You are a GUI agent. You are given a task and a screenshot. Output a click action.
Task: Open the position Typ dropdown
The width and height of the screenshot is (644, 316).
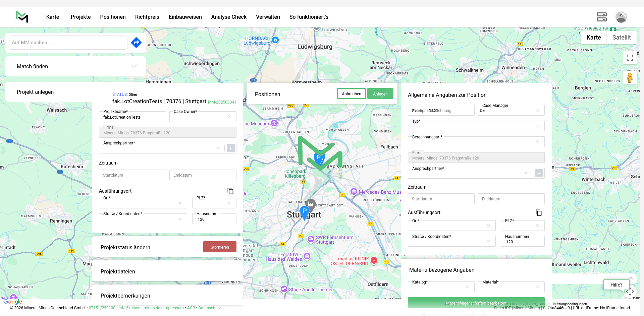click(x=473, y=126)
